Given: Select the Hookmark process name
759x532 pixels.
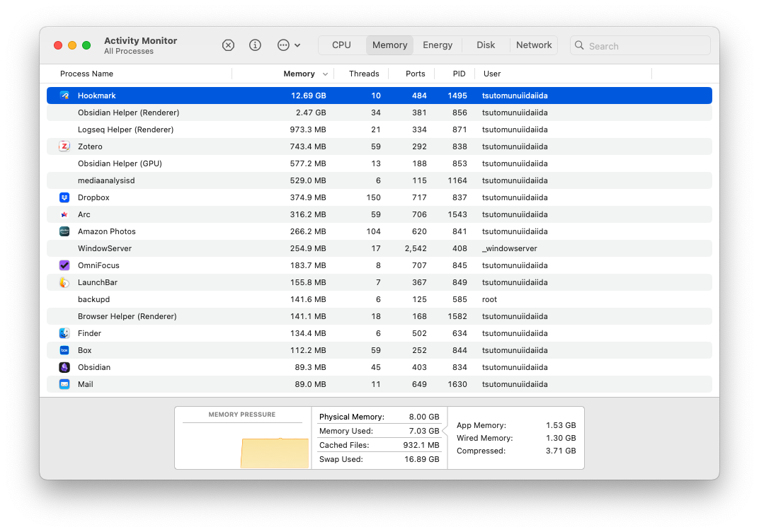Looking at the screenshot, I should coord(97,96).
